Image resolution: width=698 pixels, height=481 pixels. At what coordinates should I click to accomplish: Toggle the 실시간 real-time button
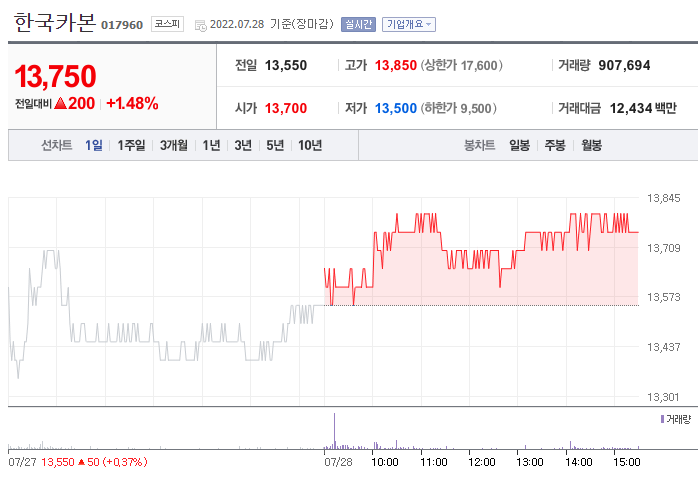(x=358, y=24)
